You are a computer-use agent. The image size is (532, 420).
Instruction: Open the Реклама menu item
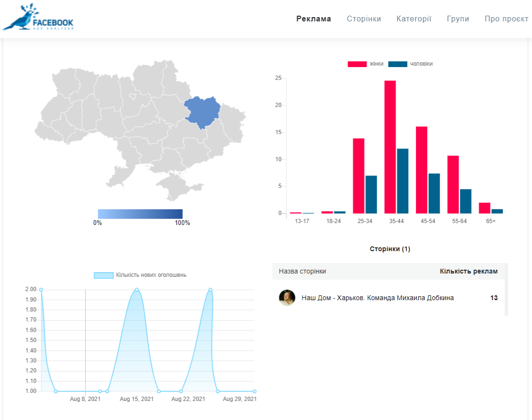tap(314, 19)
